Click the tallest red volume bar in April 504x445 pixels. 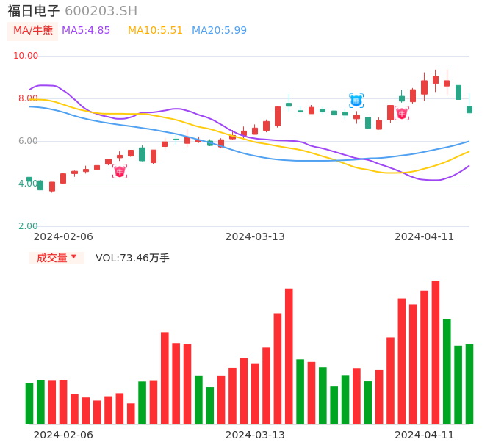point(436,352)
